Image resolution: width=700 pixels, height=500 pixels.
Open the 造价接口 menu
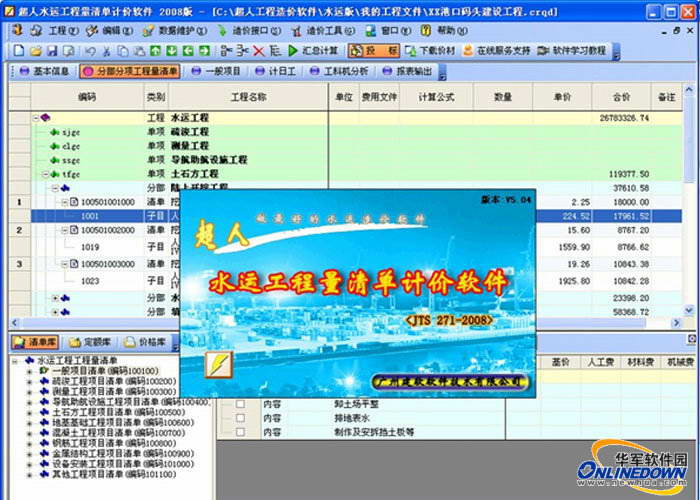point(257,31)
